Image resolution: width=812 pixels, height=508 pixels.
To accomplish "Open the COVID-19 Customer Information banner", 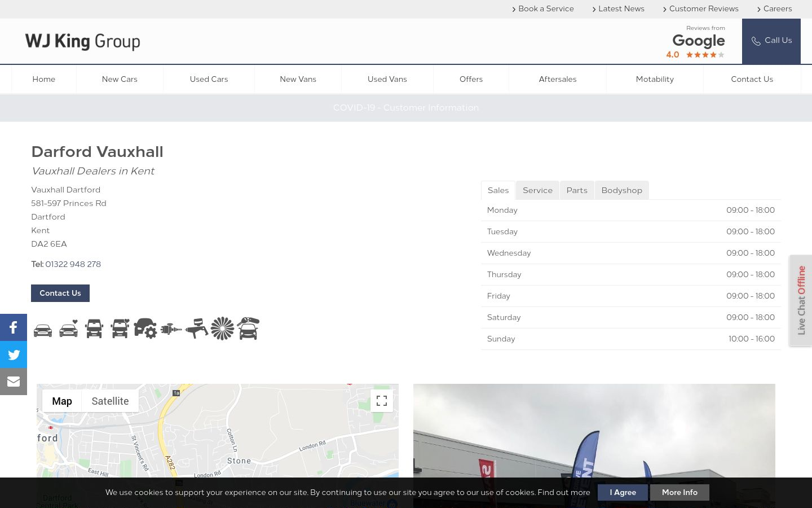I will 406,108.
